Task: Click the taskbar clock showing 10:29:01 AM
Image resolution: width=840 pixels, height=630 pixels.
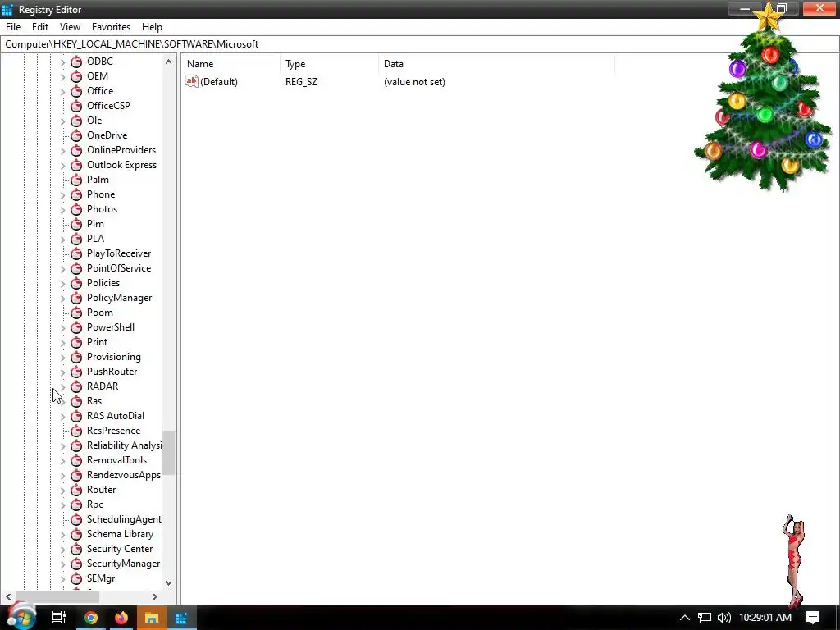Action: click(x=765, y=618)
